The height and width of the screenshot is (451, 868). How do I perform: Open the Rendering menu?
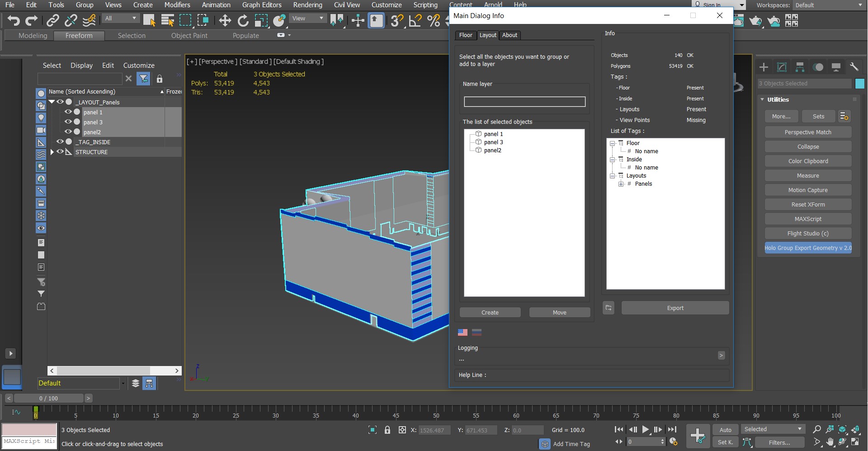pos(307,5)
